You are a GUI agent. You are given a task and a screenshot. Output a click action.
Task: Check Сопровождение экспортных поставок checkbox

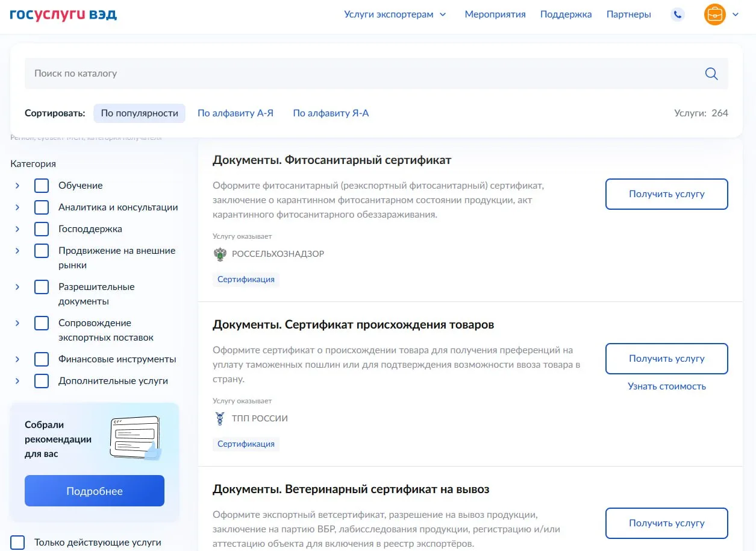tap(42, 323)
